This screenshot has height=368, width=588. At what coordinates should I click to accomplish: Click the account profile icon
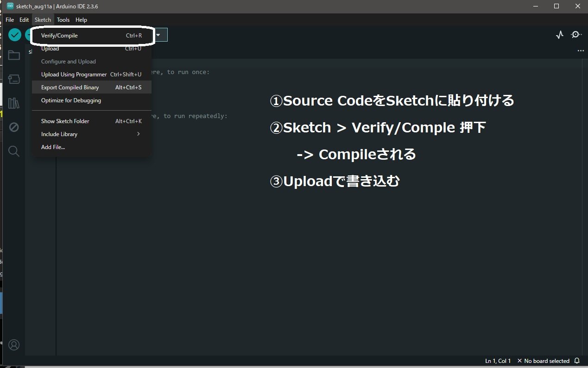tap(14, 345)
